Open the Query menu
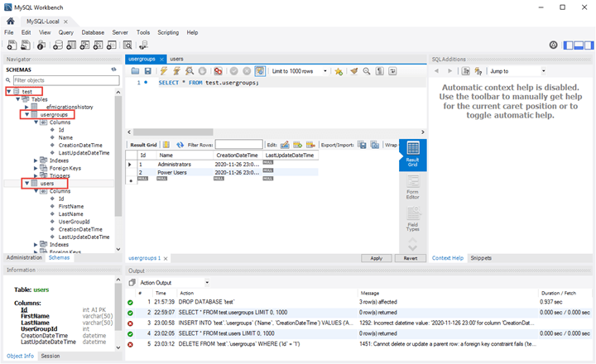596x364 pixels. (x=65, y=32)
